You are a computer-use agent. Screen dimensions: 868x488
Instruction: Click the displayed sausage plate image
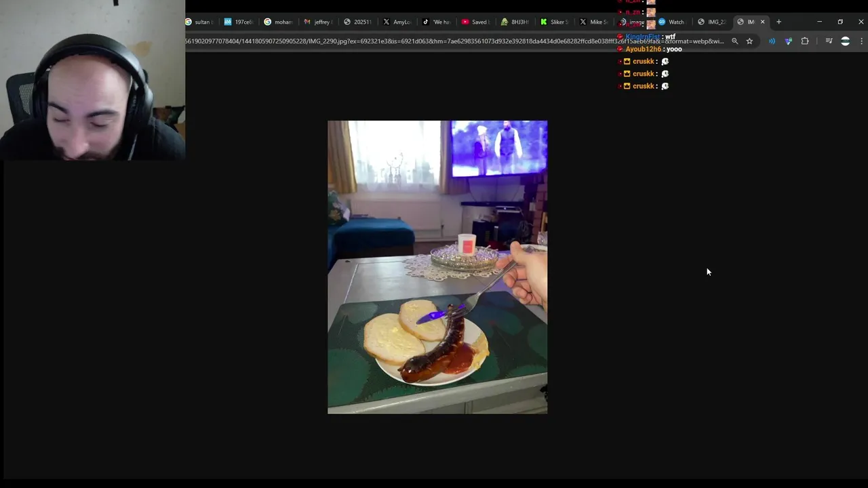click(437, 267)
